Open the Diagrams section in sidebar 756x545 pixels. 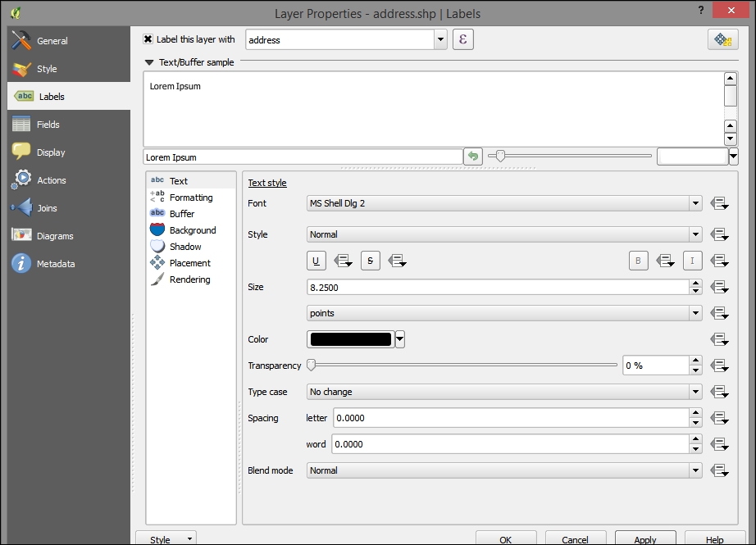[x=54, y=236]
